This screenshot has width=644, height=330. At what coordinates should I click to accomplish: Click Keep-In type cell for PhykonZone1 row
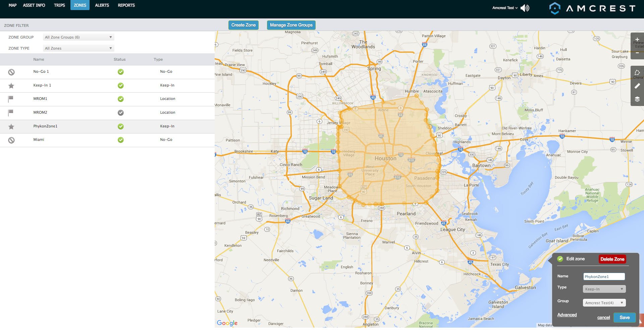pyautogui.click(x=167, y=126)
